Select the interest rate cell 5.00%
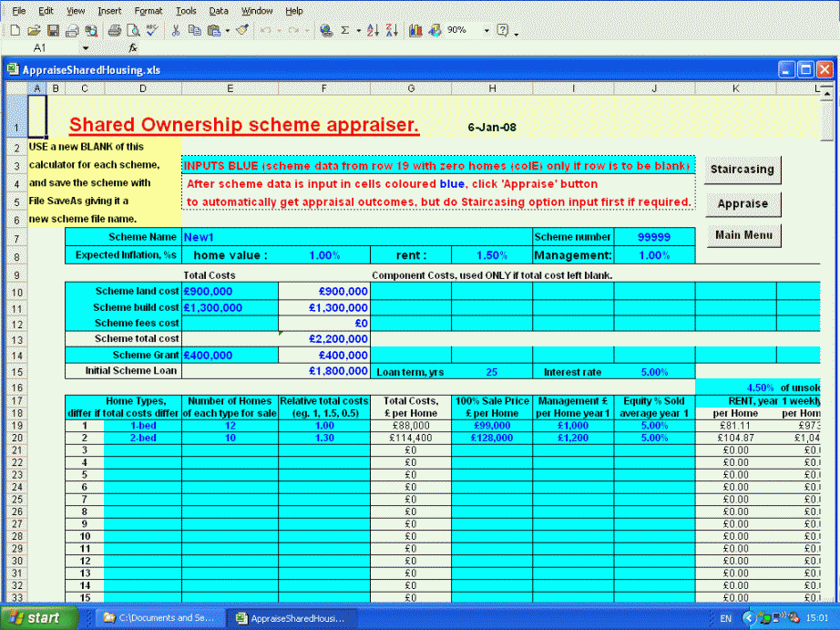Viewport: 840px width, 630px height. coord(654,372)
